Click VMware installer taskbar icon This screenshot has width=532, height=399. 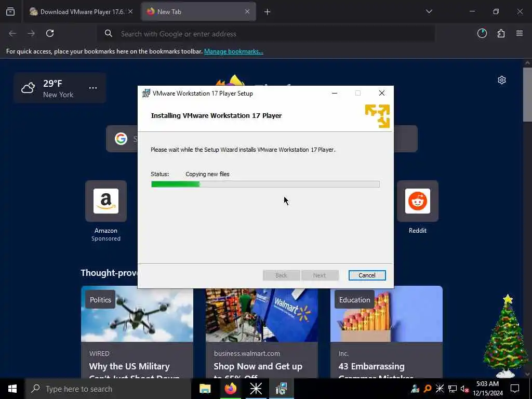(x=281, y=389)
